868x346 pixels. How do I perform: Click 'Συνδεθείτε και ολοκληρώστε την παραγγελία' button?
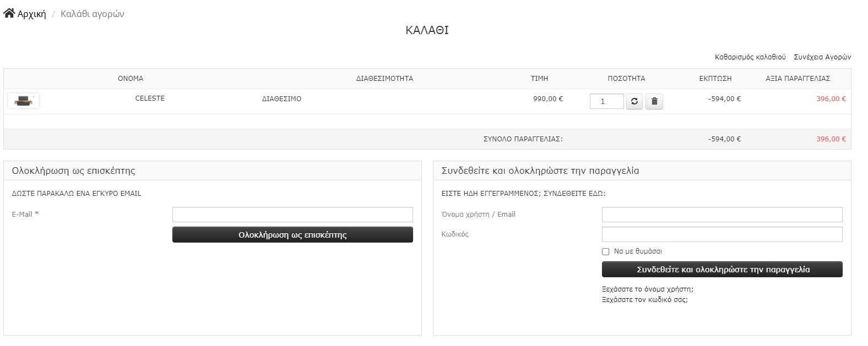coord(722,270)
